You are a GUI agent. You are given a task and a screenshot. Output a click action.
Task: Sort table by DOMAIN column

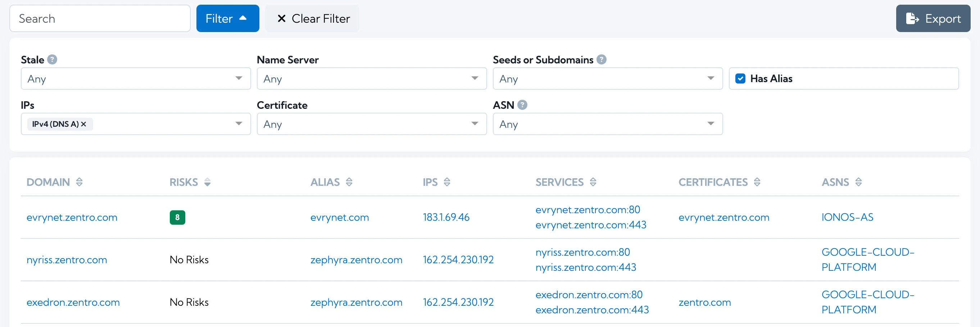(79, 182)
